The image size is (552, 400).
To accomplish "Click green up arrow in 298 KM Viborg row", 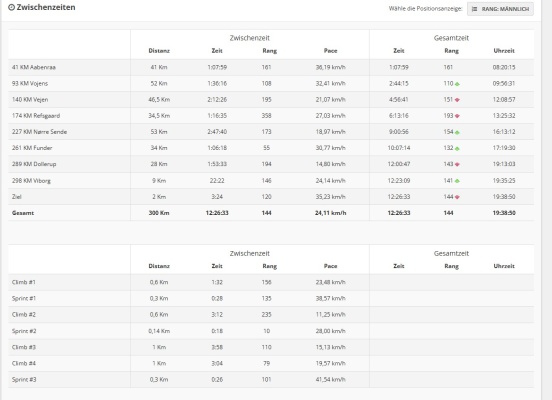I will (x=457, y=181).
